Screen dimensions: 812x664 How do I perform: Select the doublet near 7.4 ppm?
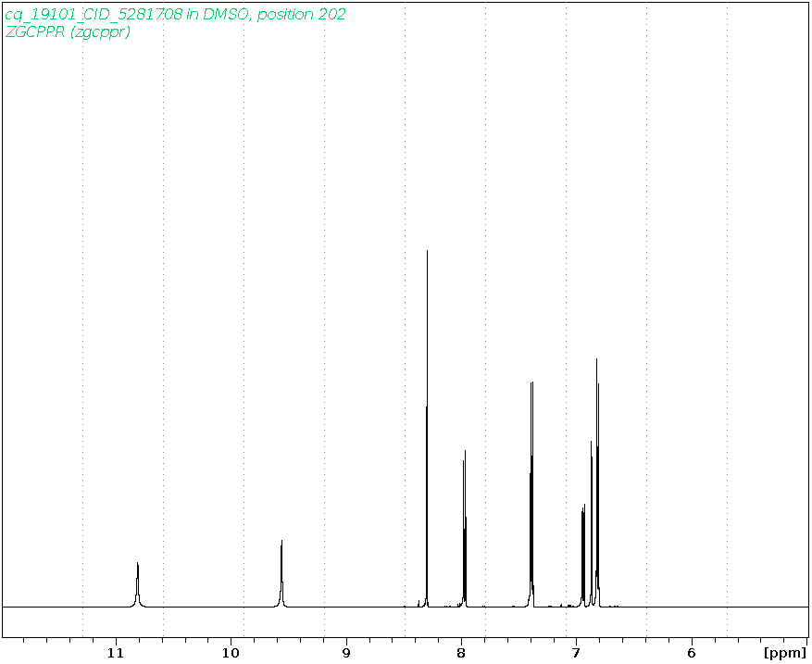[531, 495]
